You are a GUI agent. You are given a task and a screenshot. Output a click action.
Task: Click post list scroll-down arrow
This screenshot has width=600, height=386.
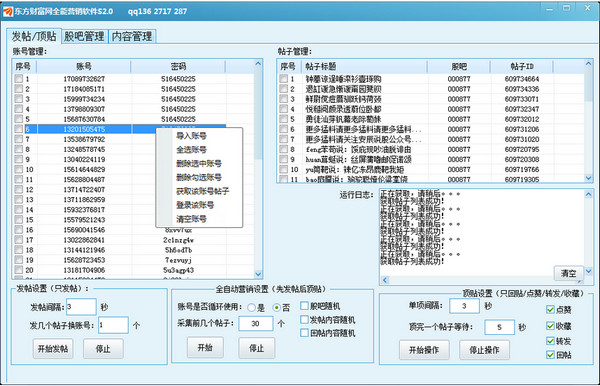click(x=589, y=178)
